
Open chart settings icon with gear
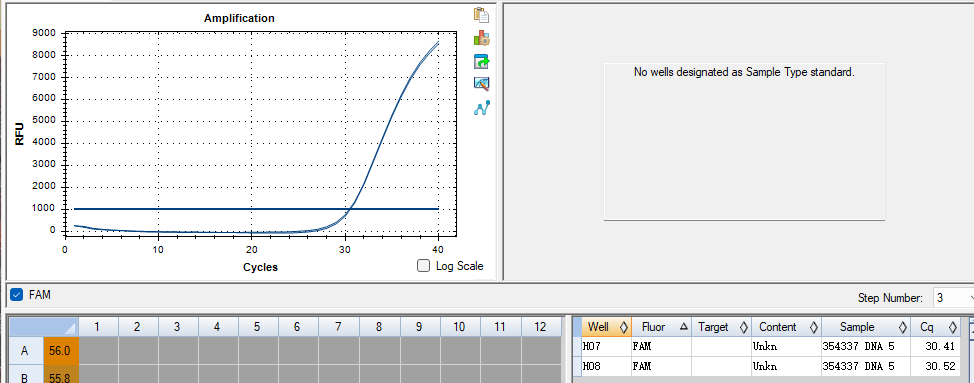click(x=481, y=38)
